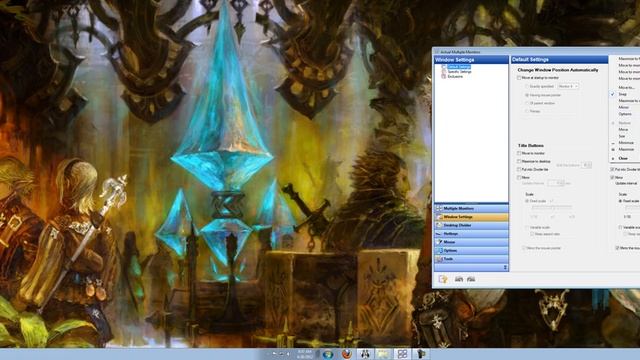Open the Mouse section

pos(471,242)
